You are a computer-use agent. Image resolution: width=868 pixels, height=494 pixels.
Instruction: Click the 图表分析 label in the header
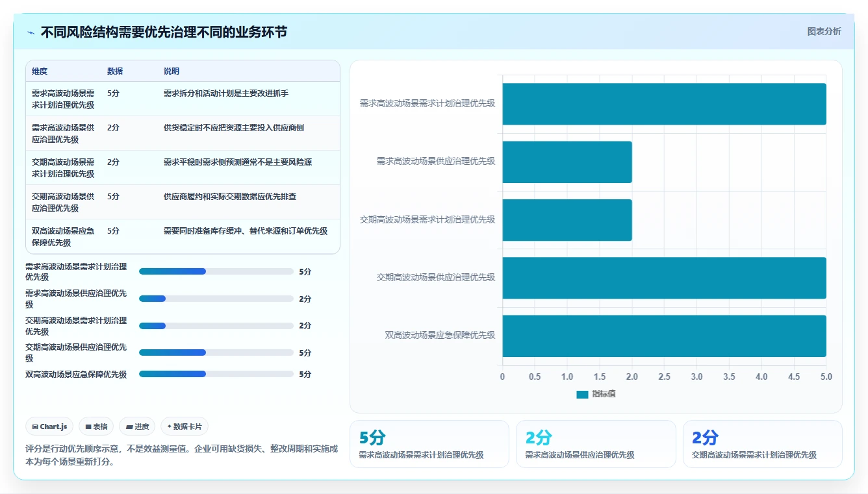click(x=824, y=31)
